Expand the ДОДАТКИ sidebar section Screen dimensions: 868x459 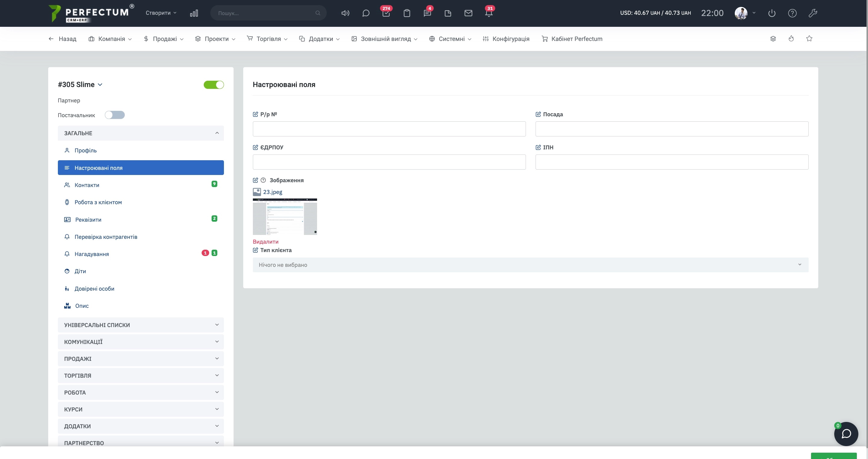[140, 426]
